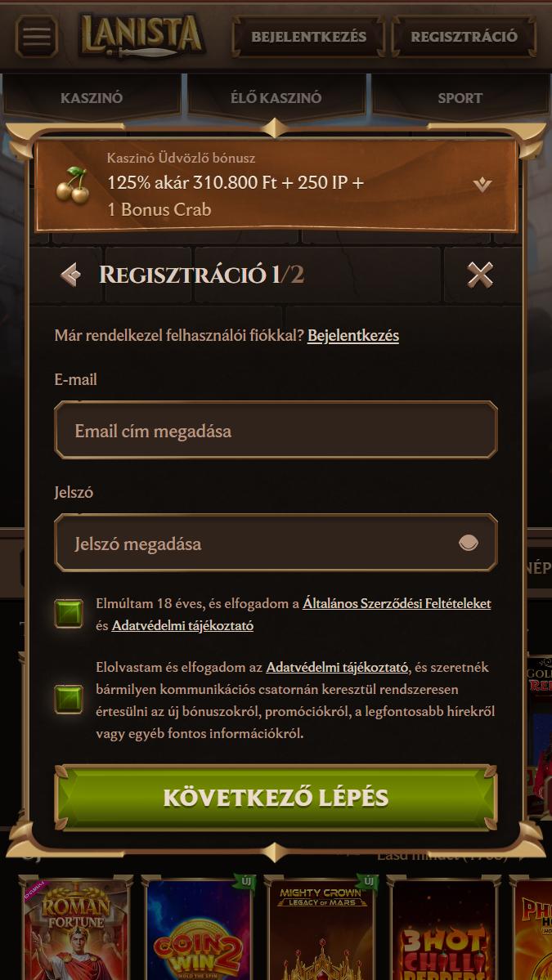
Task: Click the Regisztráció header button
Action: pyautogui.click(x=464, y=36)
